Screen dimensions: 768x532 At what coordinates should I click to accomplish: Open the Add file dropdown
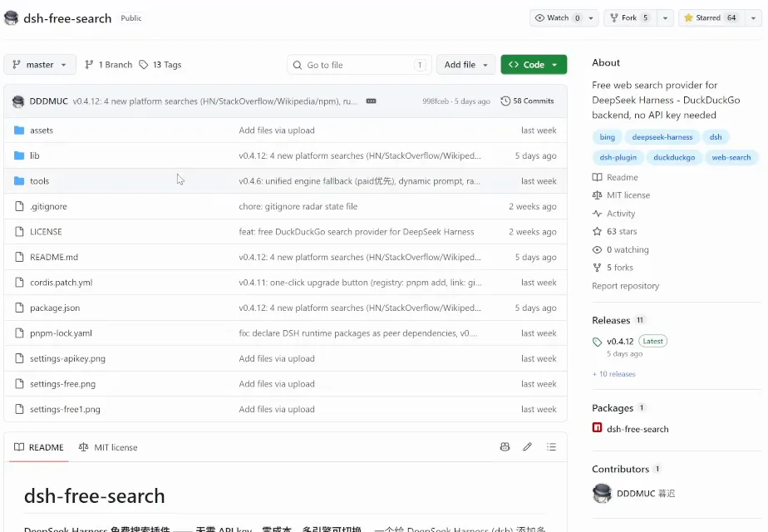point(465,65)
